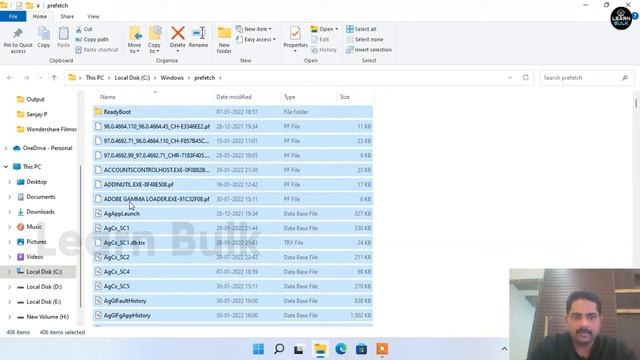Expand address bar history dropdown
The image size is (640, 360).
510,78
